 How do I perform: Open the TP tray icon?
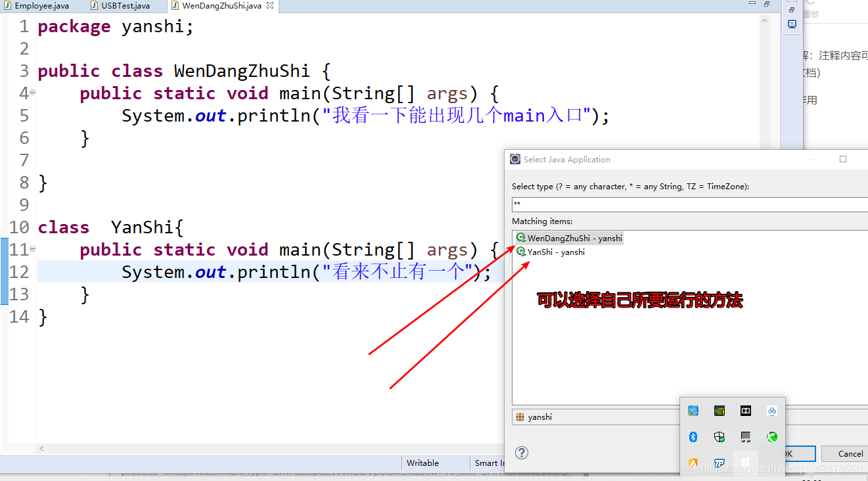coord(720,463)
